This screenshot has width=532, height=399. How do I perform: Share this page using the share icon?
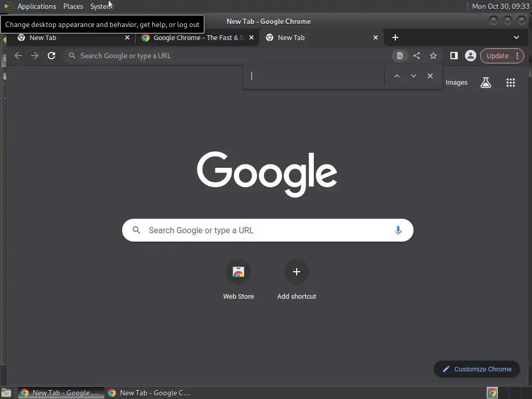click(x=417, y=56)
